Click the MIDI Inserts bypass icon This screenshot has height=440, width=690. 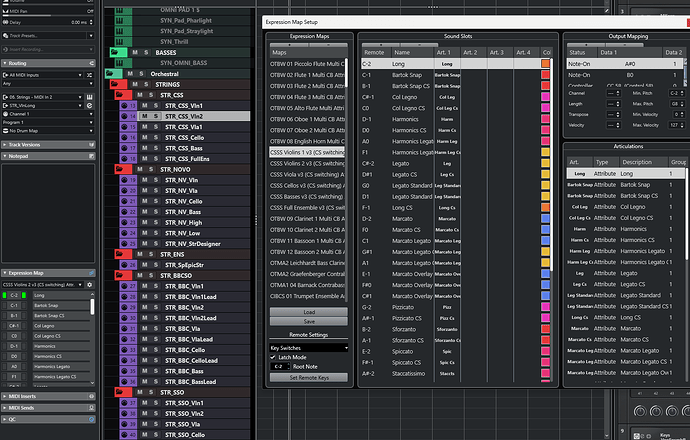point(92,396)
